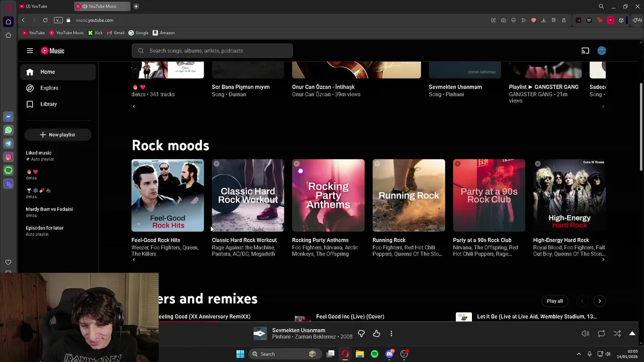
Task: Open the Amazon bookmark
Action: tap(164, 33)
